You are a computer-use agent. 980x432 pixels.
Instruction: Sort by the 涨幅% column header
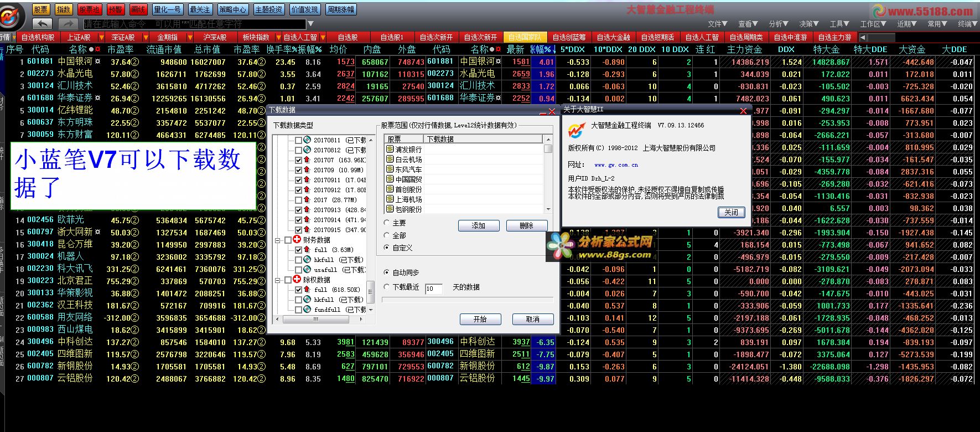click(x=542, y=49)
